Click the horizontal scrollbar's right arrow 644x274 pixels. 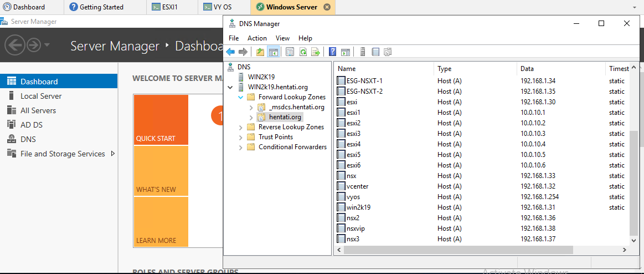pos(624,250)
